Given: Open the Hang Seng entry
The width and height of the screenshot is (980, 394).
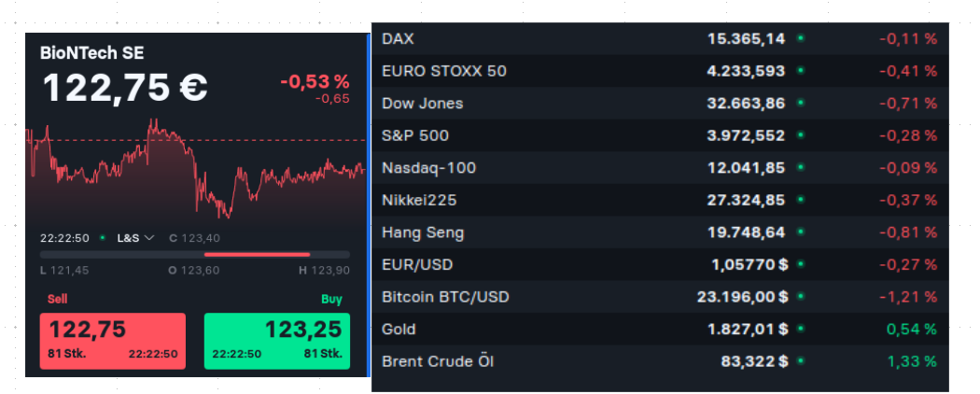Looking at the screenshot, I should pyautogui.click(x=659, y=232).
